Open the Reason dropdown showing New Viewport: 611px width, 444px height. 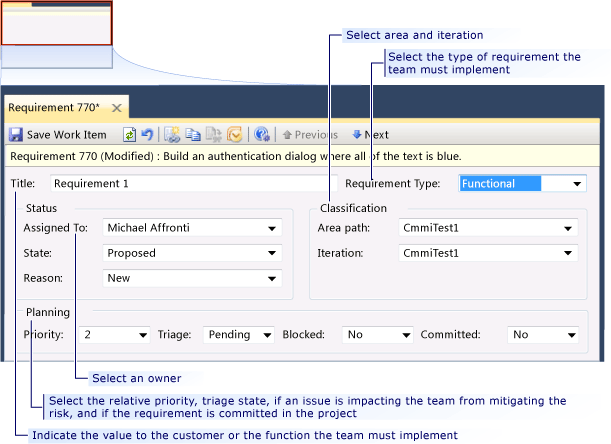(272, 278)
